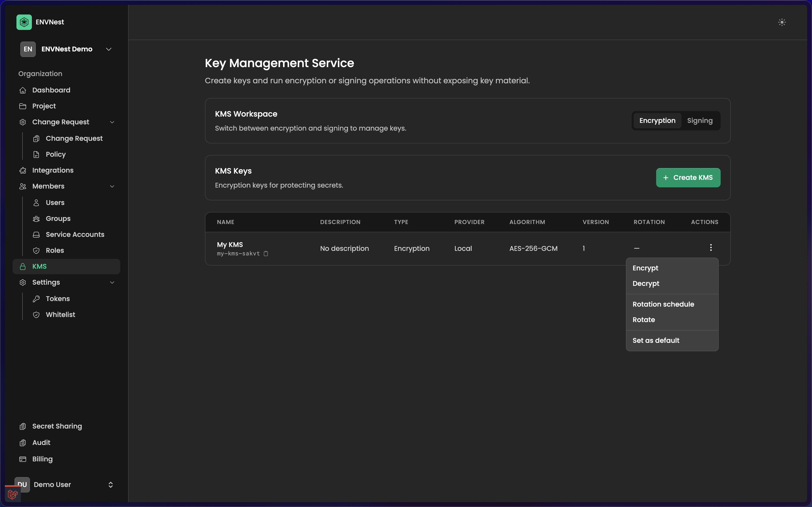Select the Encryption workspace toggle
This screenshot has height=507, width=812.
coord(657,121)
